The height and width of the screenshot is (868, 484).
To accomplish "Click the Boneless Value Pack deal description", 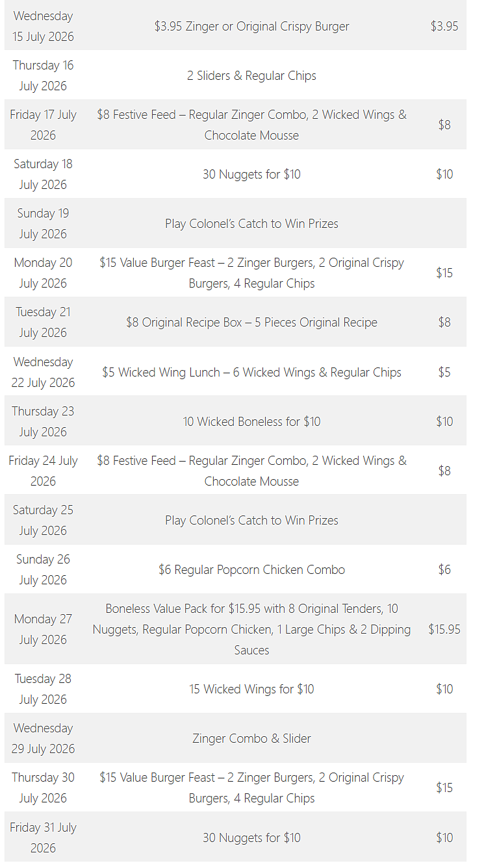I will [251, 629].
